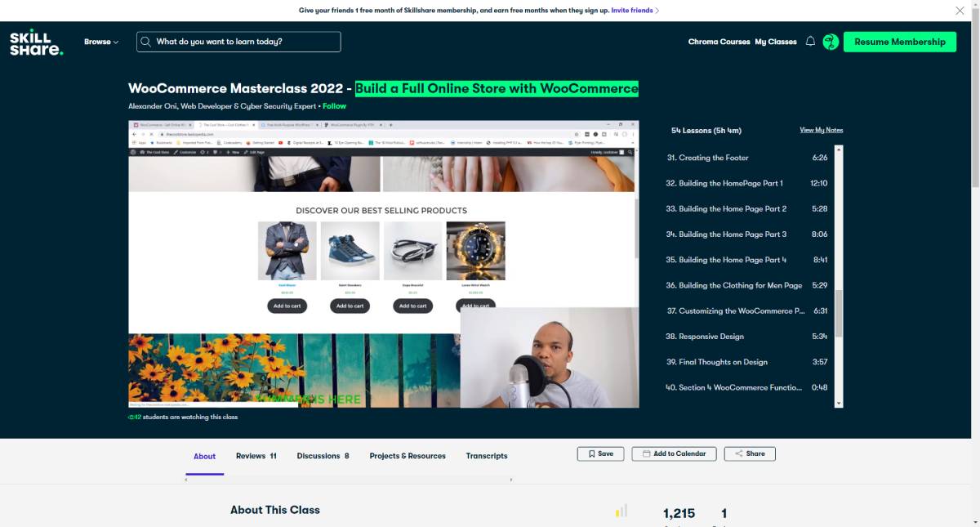Expand the Browse dropdown
Viewport: 980px width, 527px height.
click(101, 42)
